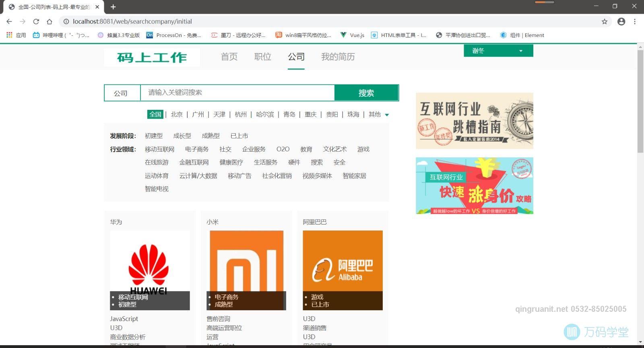Go to the 首页 nav tab
The image size is (644, 348).
[229, 57]
